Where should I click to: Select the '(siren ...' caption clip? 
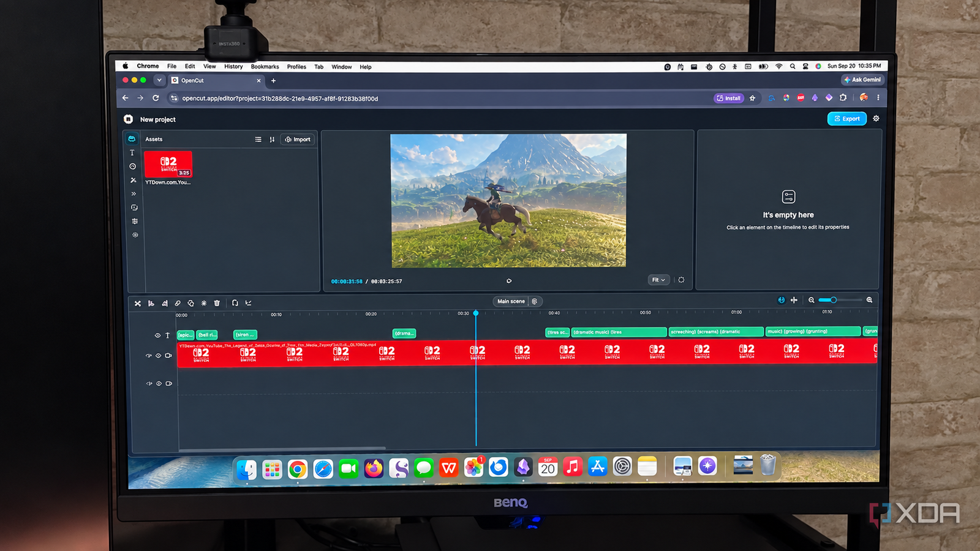point(245,335)
